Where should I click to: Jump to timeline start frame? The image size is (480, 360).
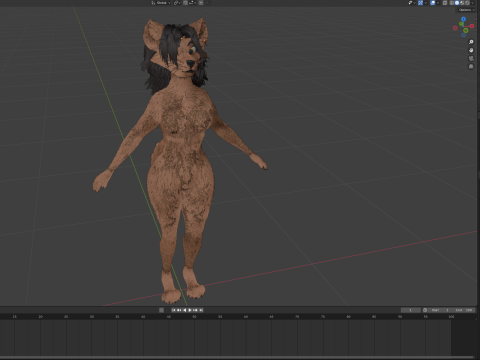pyautogui.click(x=174, y=310)
